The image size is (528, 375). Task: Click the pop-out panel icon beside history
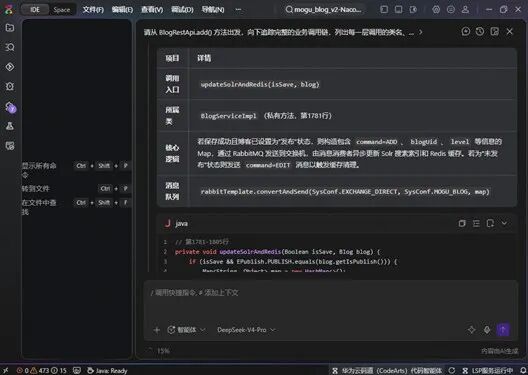click(494, 32)
